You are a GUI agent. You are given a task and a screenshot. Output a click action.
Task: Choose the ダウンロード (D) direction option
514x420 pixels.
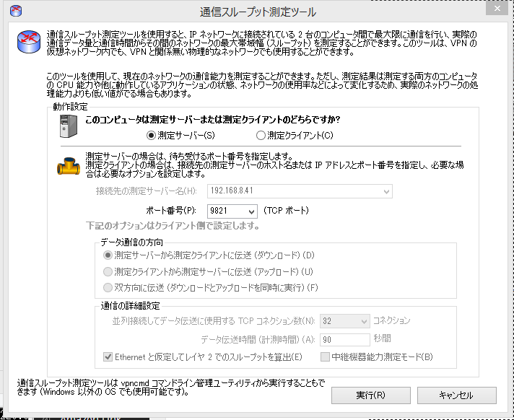click(x=108, y=255)
